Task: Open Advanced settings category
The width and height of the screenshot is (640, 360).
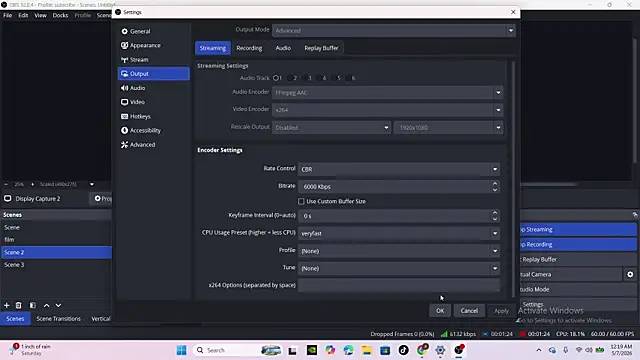Action: click(x=154, y=144)
